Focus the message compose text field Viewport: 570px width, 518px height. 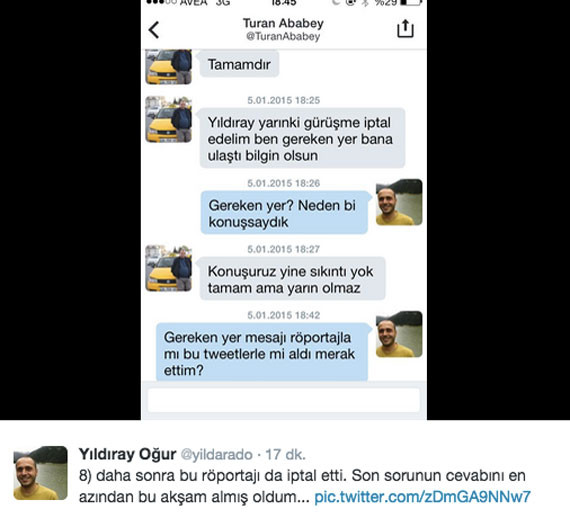(284, 400)
